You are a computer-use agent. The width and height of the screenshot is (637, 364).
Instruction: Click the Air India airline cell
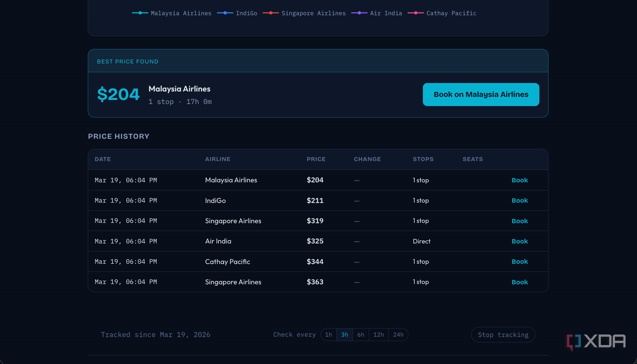[x=218, y=241]
